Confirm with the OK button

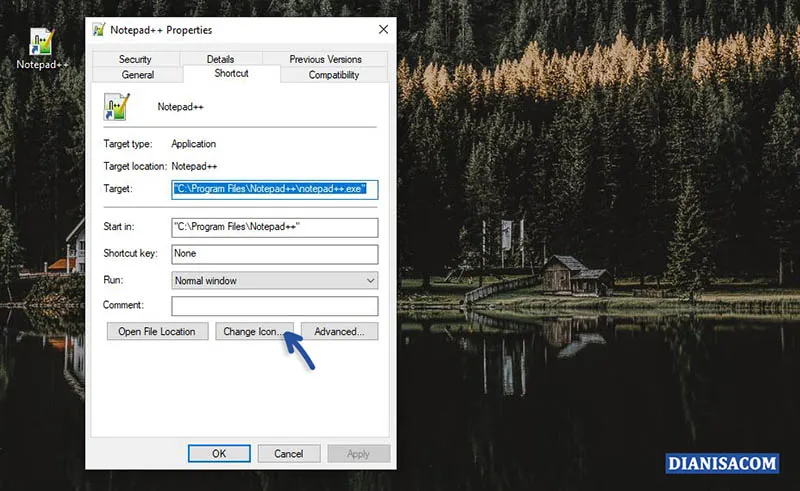(219, 453)
